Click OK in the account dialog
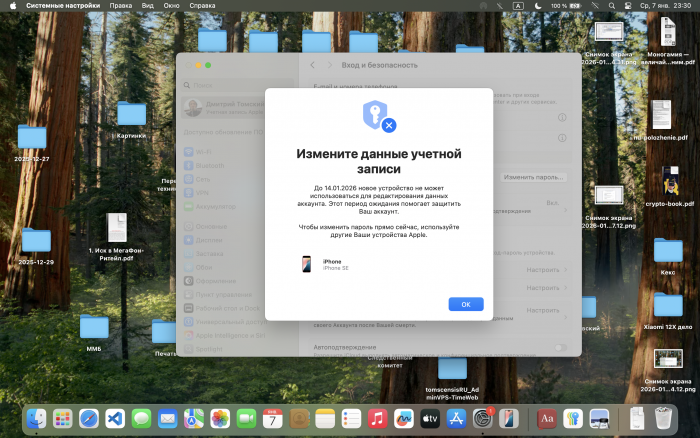This screenshot has height=438, width=700. pyautogui.click(x=465, y=304)
